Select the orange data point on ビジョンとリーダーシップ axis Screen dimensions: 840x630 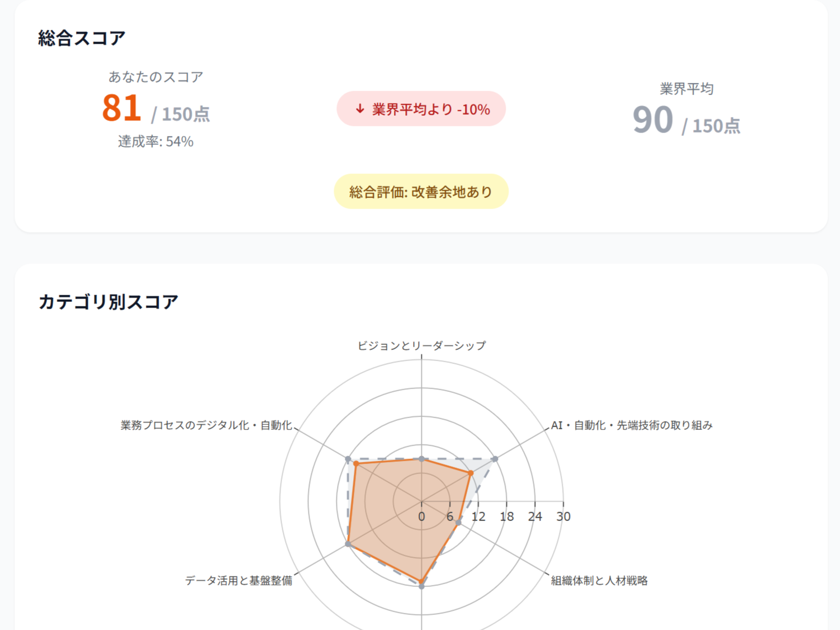422,458
